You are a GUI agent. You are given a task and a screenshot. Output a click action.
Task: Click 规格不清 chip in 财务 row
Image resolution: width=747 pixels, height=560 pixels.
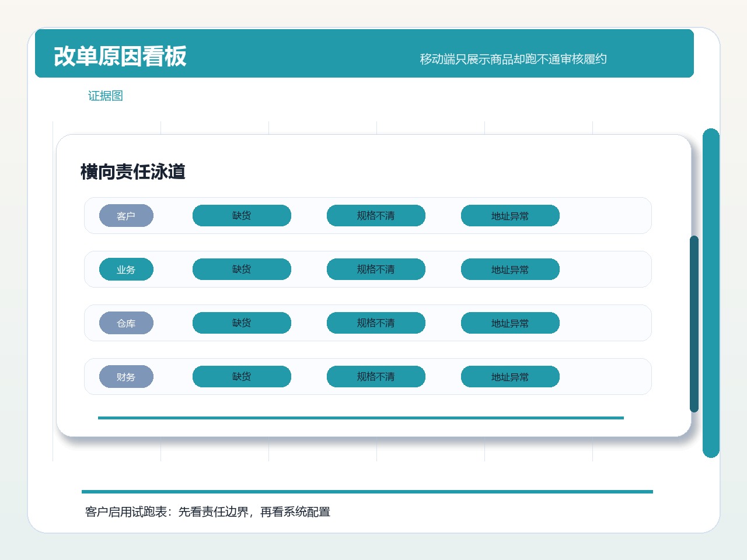[x=376, y=377]
